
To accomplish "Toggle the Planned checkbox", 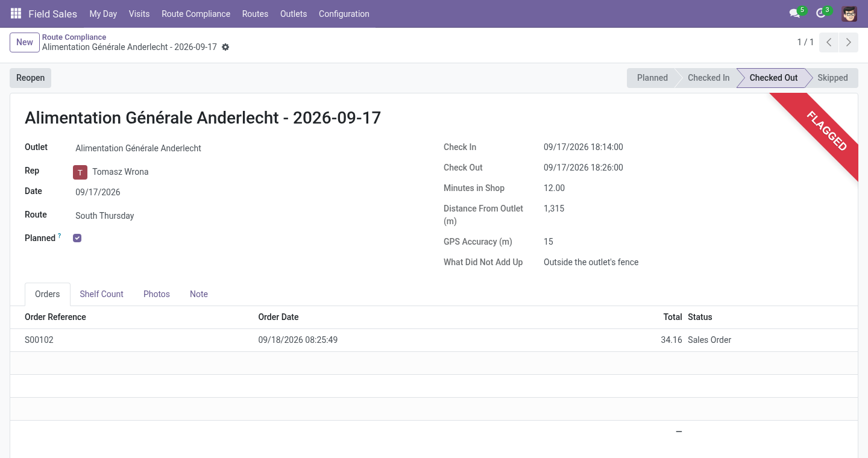I will pyautogui.click(x=77, y=238).
